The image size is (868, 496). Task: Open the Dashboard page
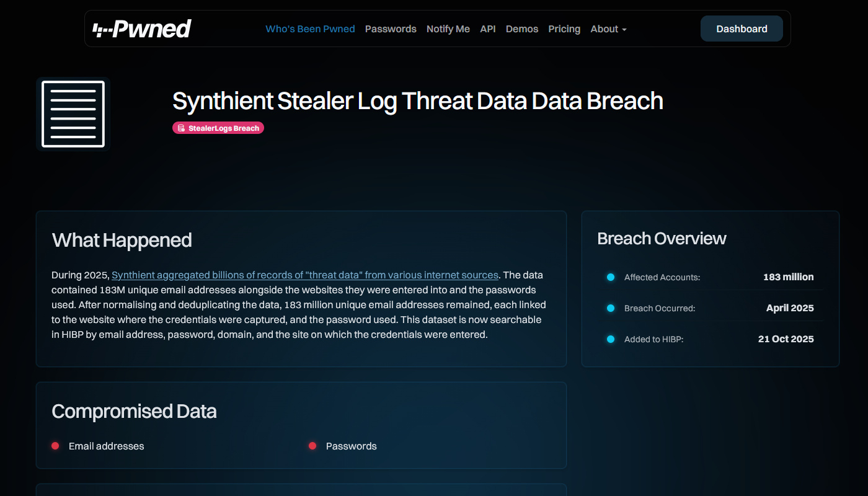742,28
